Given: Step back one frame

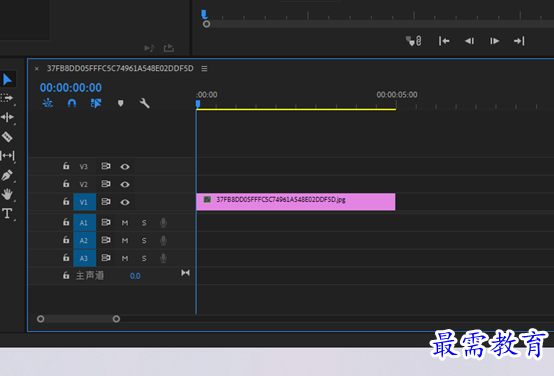Looking at the screenshot, I should 469,41.
